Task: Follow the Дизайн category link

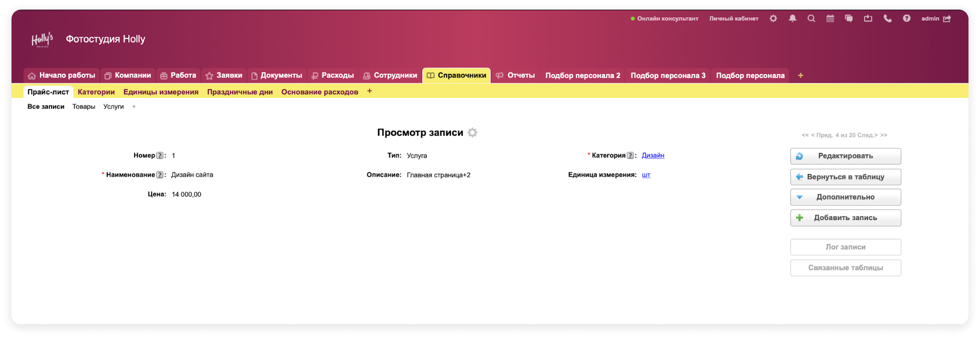Action: pos(653,155)
